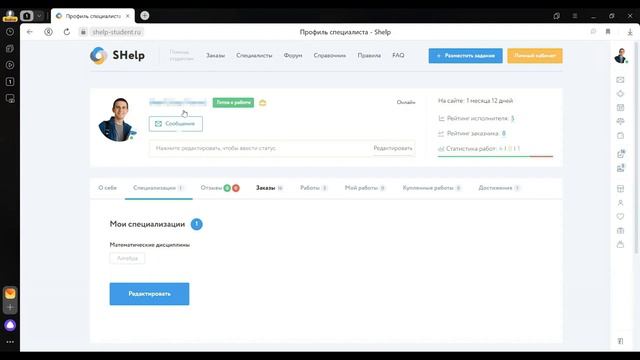The height and width of the screenshot is (360, 640).
Task: Click the heart favorites icon in the right sidebar
Action: click(620, 216)
